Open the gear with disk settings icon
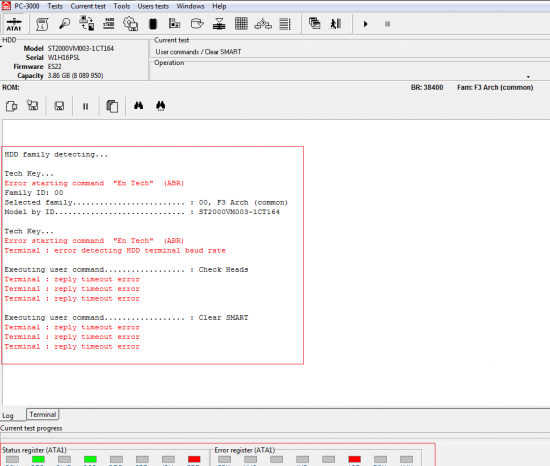Viewport: 550px width, 466px height. click(130, 24)
